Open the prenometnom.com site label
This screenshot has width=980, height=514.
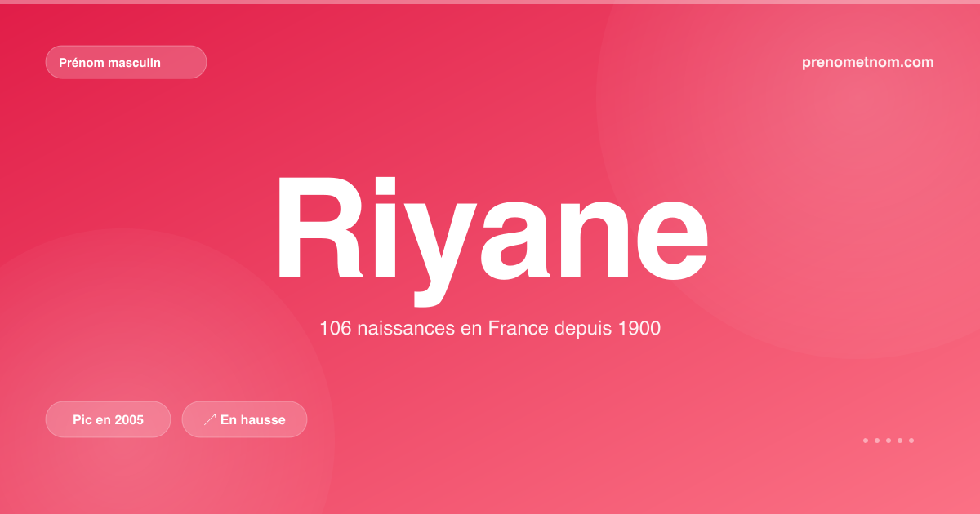tap(868, 62)
